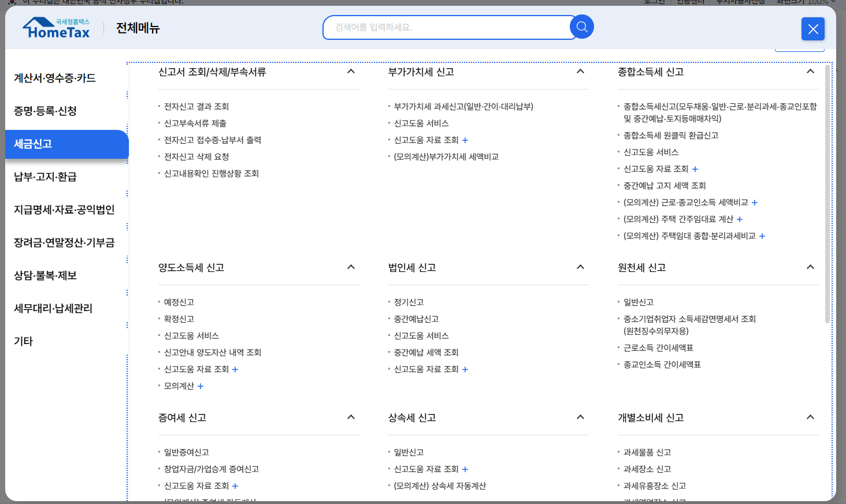Click the search magnifier icon

coord(582,27)
